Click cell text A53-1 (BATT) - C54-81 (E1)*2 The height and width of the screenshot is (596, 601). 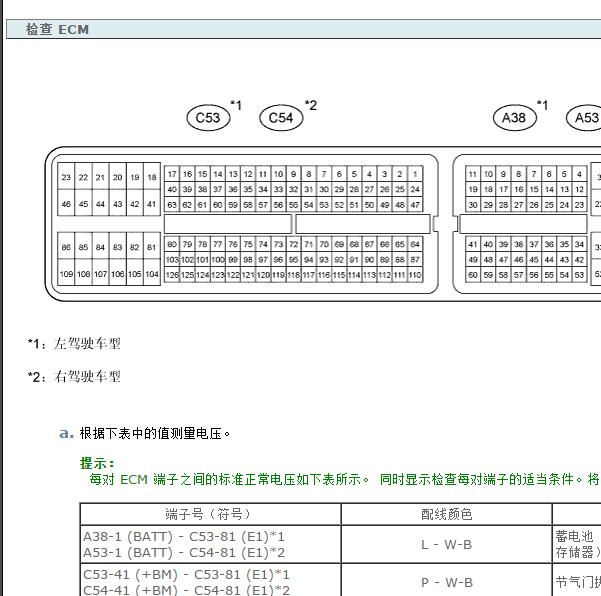click(x=184, y=553)
